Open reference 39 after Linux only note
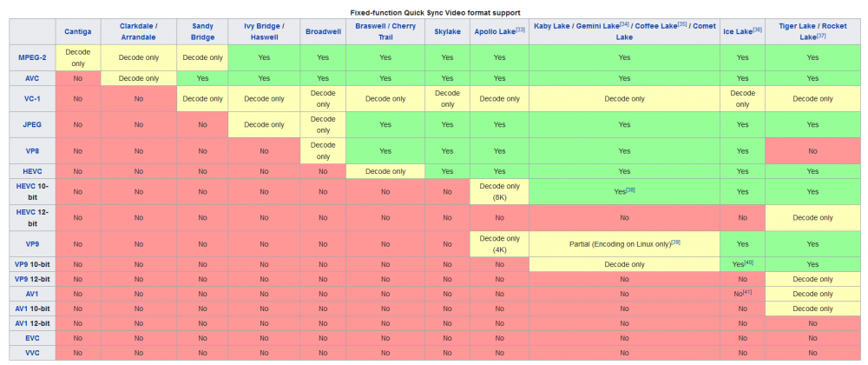 675,242
